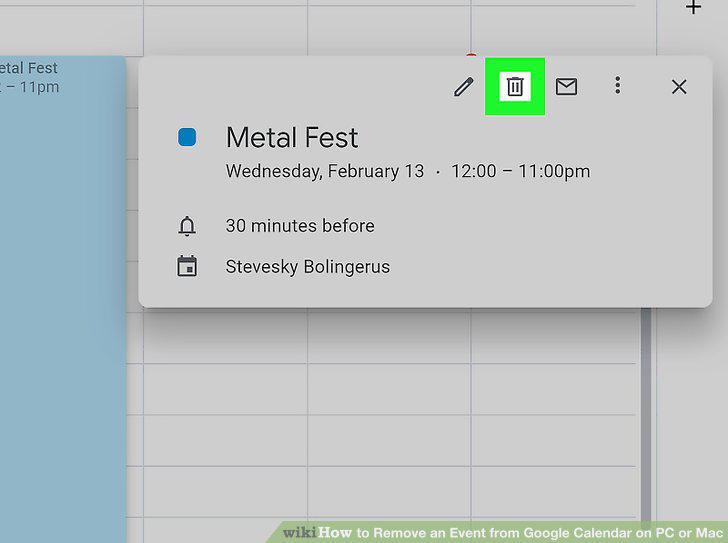Click the 30 minutes before reminder text
Image resolution: width=728 pixels, height=543 pixels.
(300, 226)
